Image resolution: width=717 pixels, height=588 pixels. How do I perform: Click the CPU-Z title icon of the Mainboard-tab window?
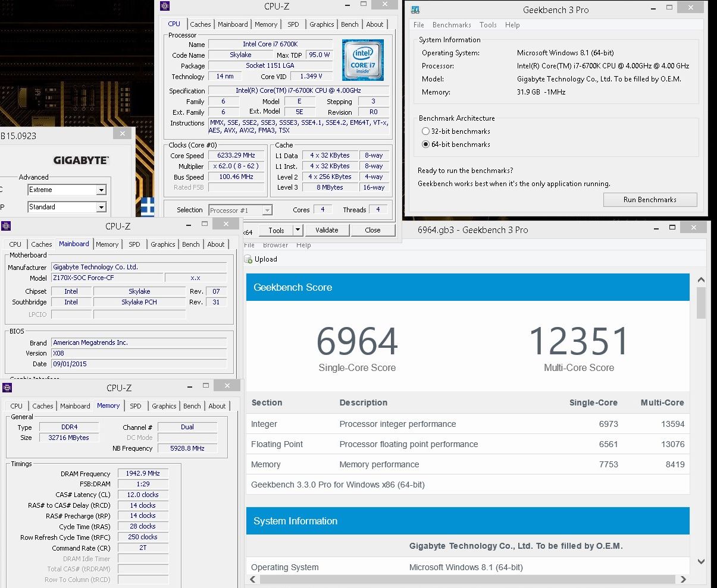click(6, 226)
